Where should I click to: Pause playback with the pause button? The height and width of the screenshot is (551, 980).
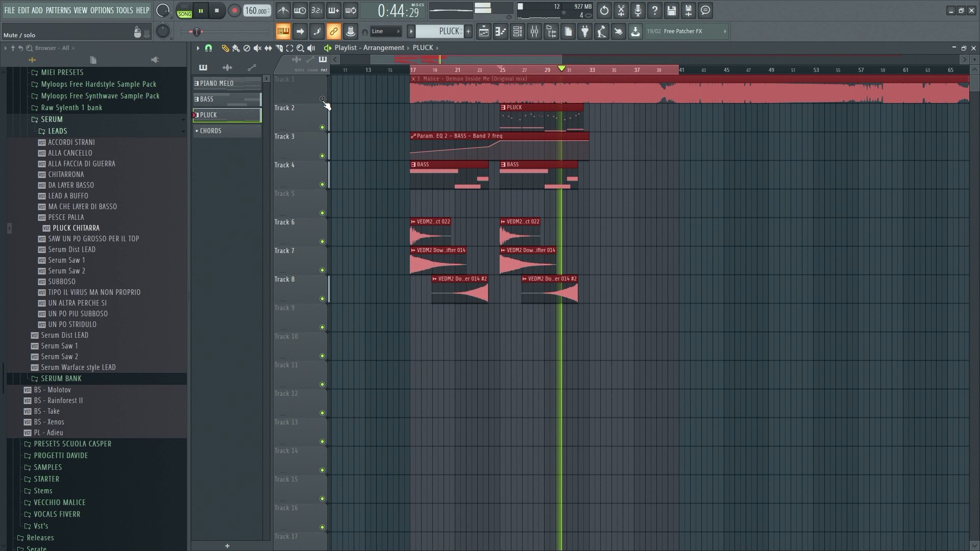pos(201,11)
